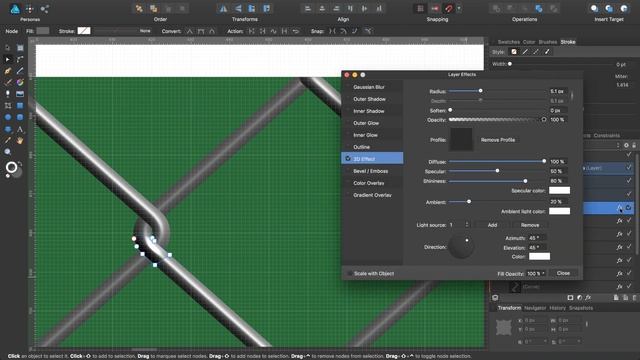Select the Zoom magnifier tool
This screenshot has width=640, height=360.
(8, 152)
